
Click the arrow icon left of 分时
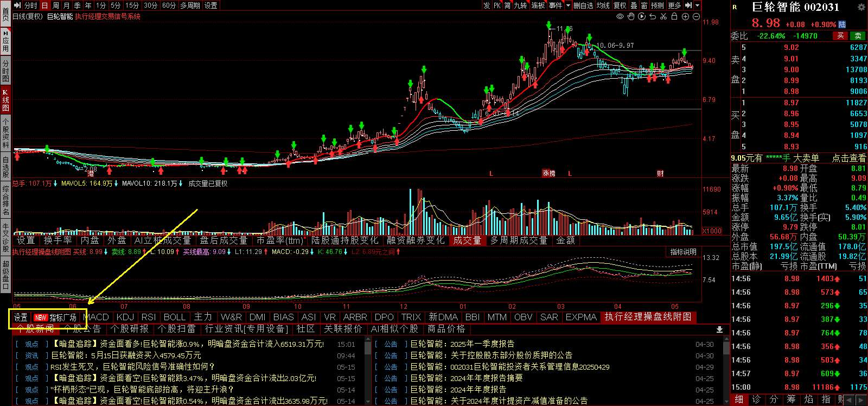click(x=17, y=5)
